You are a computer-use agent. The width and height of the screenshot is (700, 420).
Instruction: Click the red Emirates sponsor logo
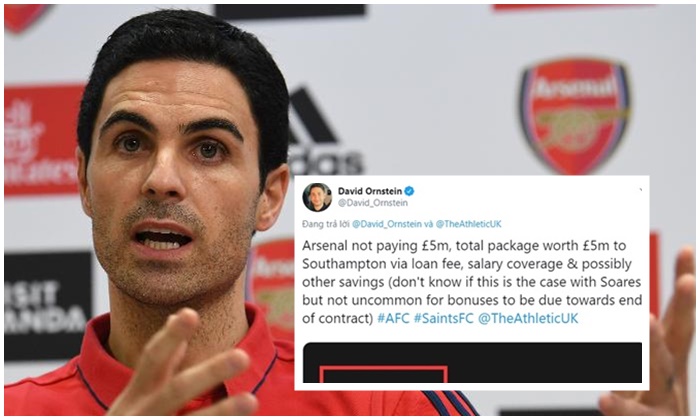(x=41, y=140)
